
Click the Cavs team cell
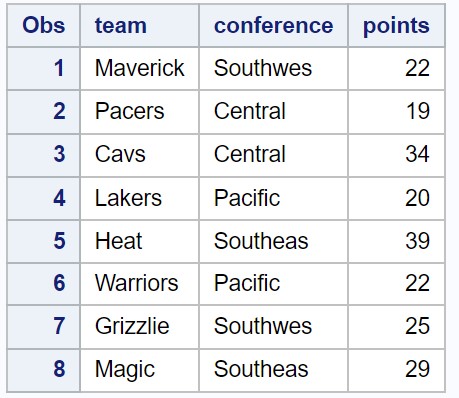[139, 155]
